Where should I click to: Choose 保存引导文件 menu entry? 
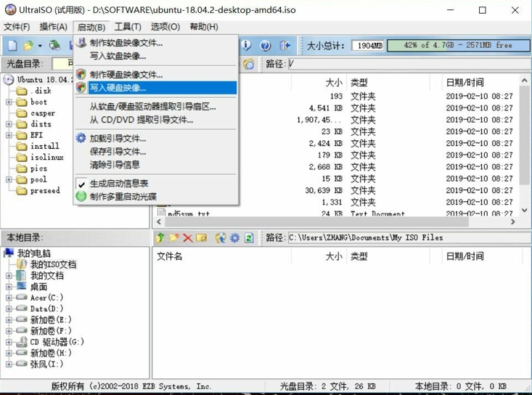[x=156, y=151]
